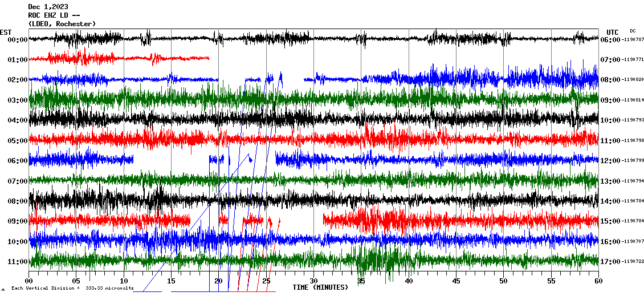
Task: Click the DC value -1190707
Action: pyautogui.click(x=632, y=241)
